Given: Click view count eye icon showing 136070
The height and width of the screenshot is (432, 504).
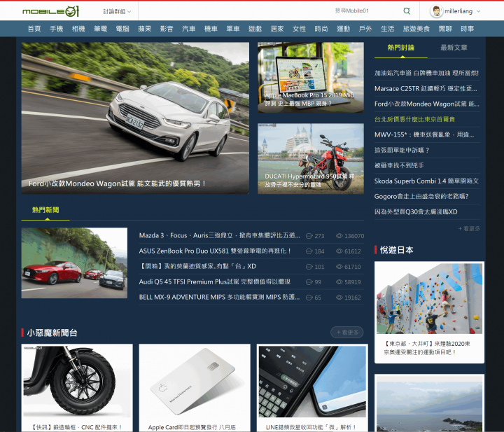Looking at the screenshot, I should click(339, 236).
